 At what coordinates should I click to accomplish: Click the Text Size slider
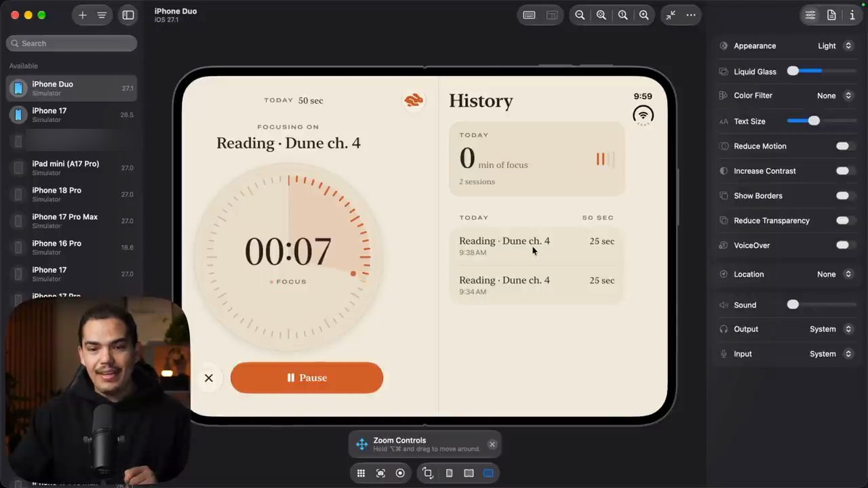click(821, 121)
